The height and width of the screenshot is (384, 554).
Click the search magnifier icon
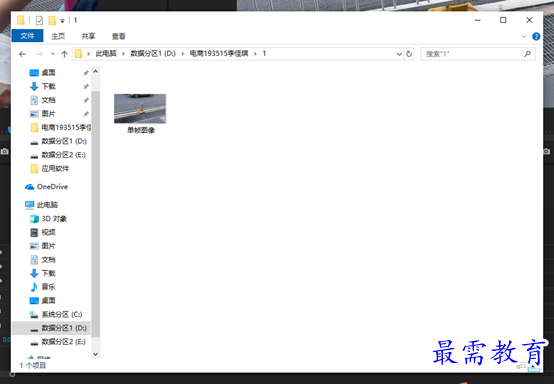(528, 54)
